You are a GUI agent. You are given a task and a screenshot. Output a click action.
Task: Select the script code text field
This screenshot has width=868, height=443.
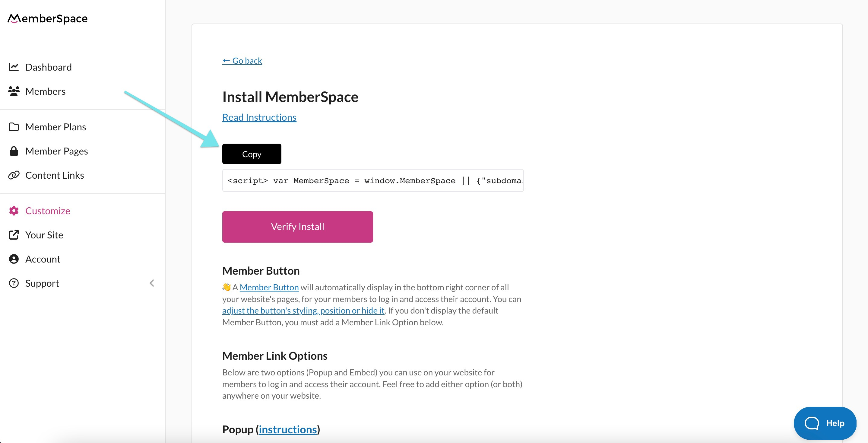[x=373, y=181]
